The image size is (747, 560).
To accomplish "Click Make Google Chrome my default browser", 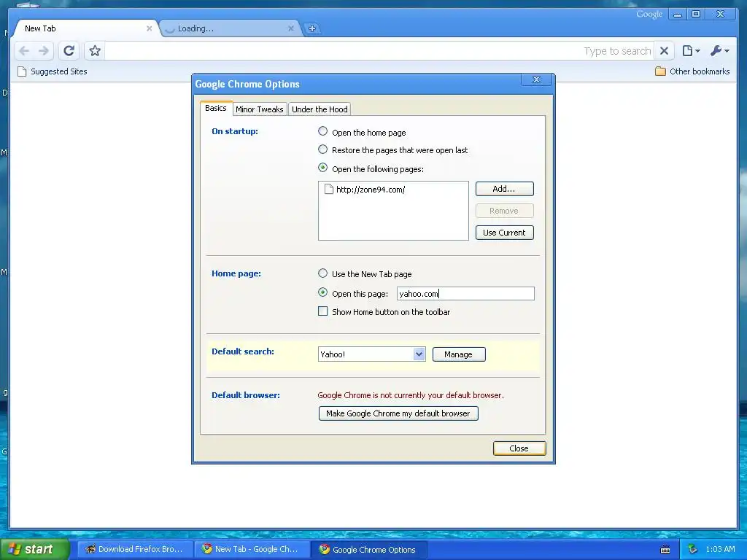I will 398,413.
